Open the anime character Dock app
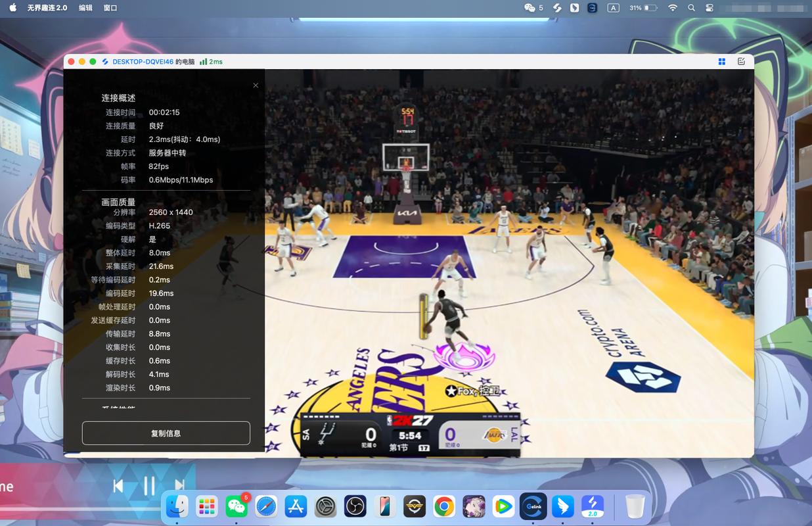This screenshot has width=812, height=526. tap(474, 506)
